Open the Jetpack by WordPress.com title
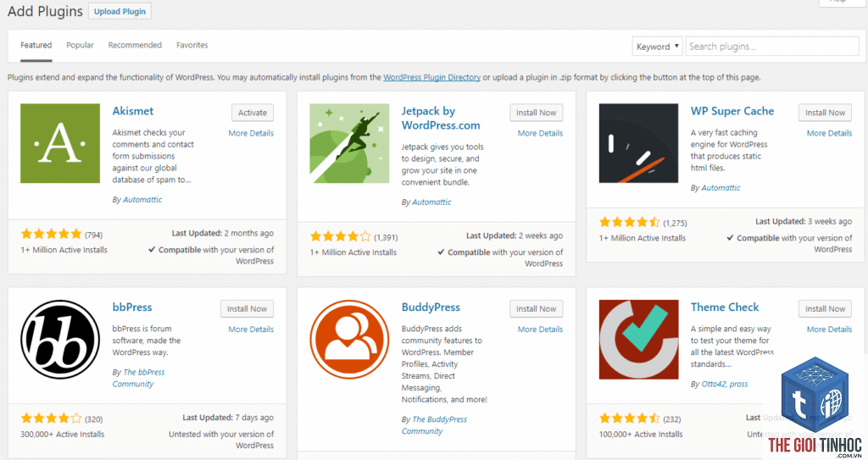 pyautogui.click(x=441, y=118)
